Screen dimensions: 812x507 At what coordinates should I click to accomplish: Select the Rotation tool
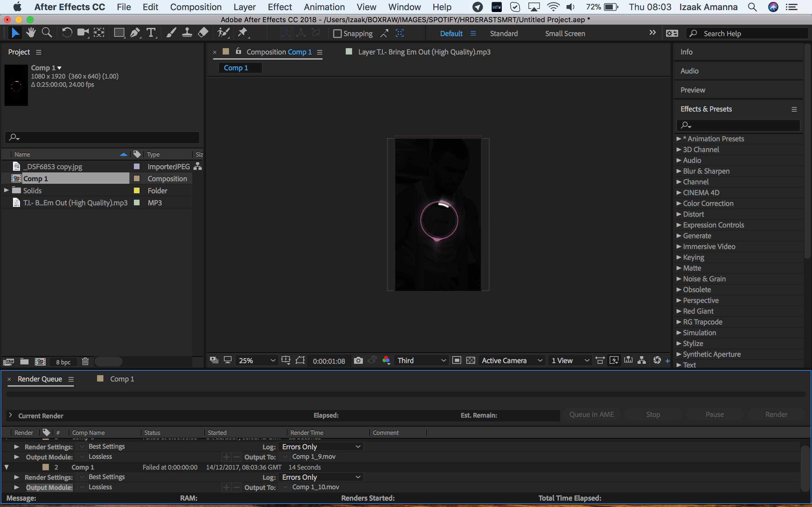pyautogui.click(x=66, y=33)
